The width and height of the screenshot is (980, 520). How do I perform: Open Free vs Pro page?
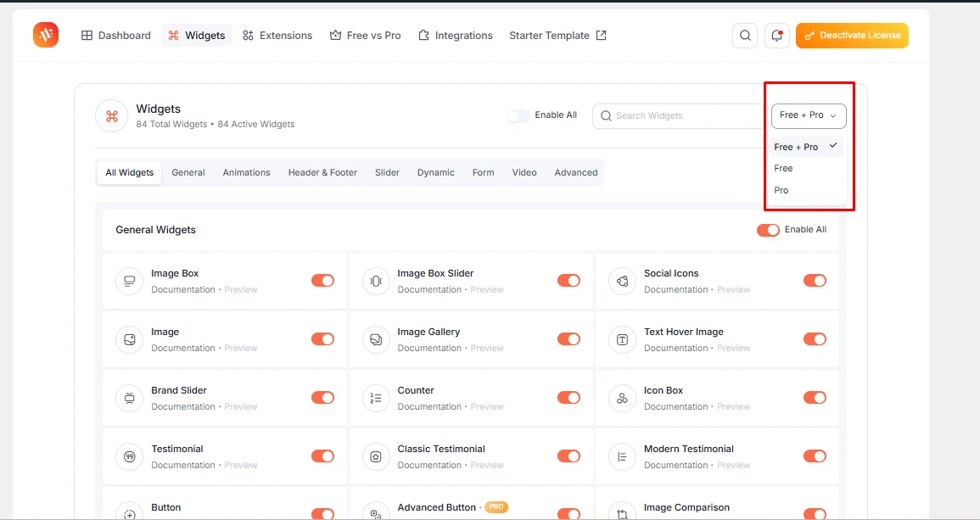(x=366, y=36)
